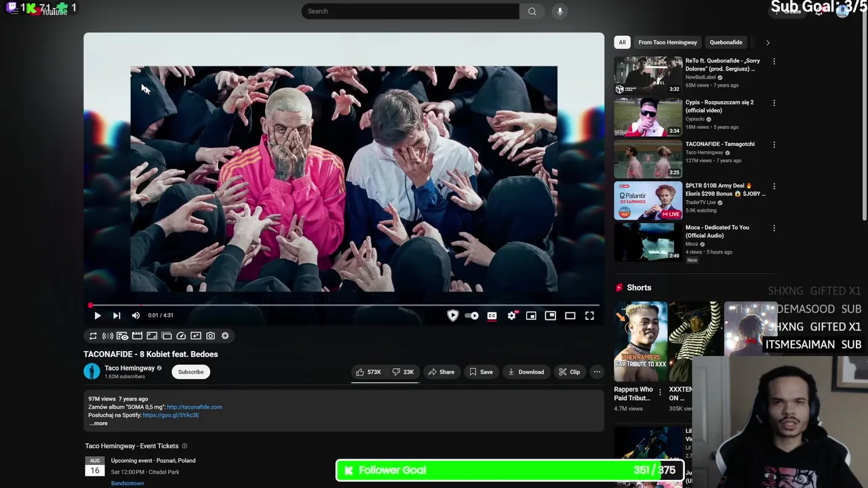This screenshot has height=488, width=868.
Task: Open the Spotify goo.gl link
Action: tap(171, 415)
